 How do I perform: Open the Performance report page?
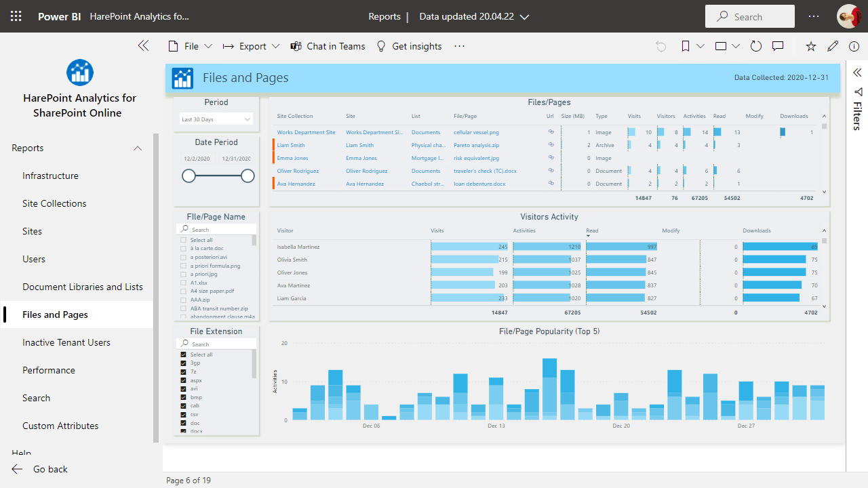tap(49, 370)
